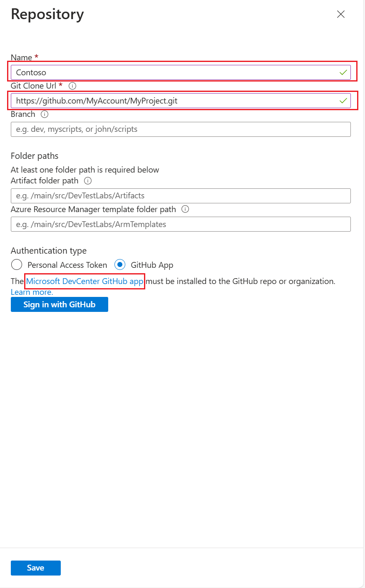Save the repository configuration
365x588 pixels.
[35, 568]
